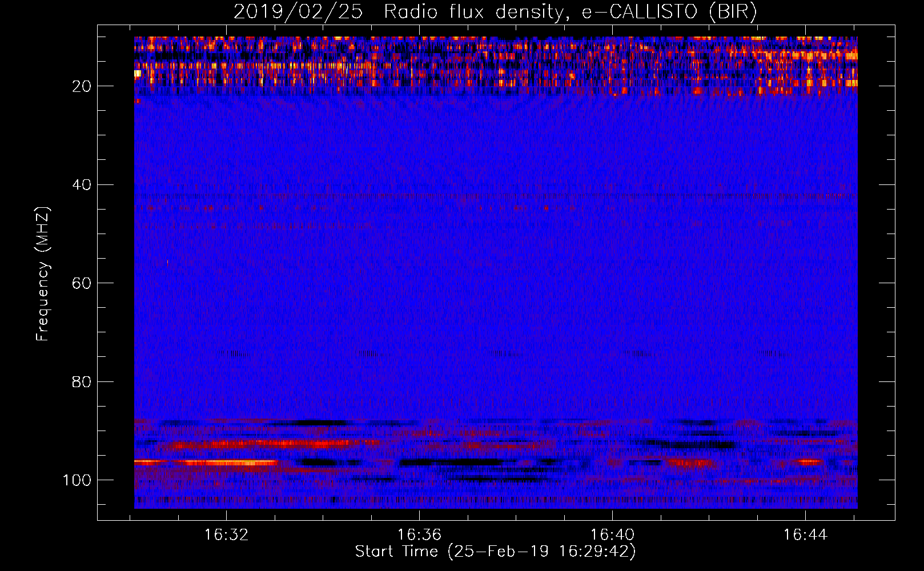The width and height of the screenshot is (924, 571).
Task: Click the 16:32 time tick label
Action: [x=226, y=535]
